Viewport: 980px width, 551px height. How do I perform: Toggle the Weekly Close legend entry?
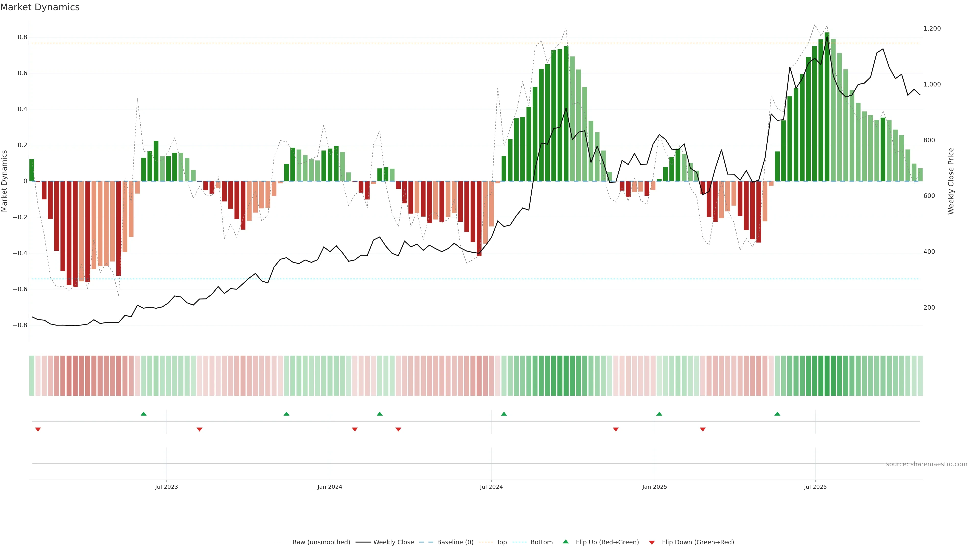click(393, 542)
